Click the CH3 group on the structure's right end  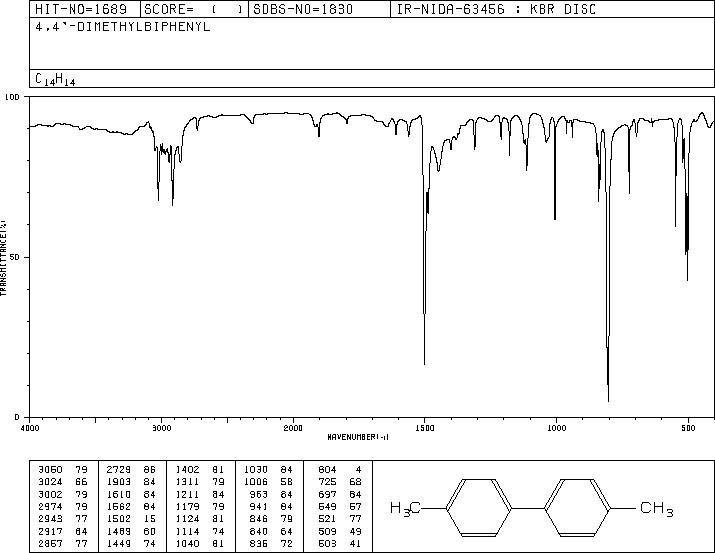tap(657, 508)
